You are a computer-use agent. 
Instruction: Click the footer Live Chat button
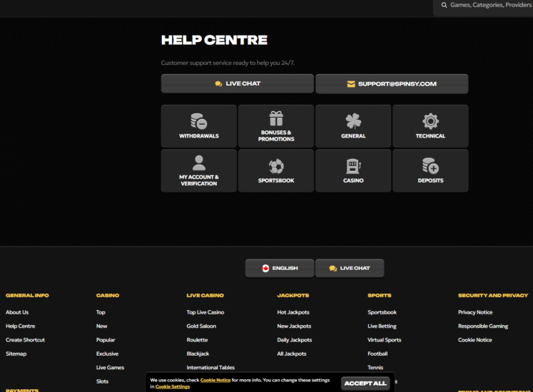pyautogui.click(x=350, y=269)
